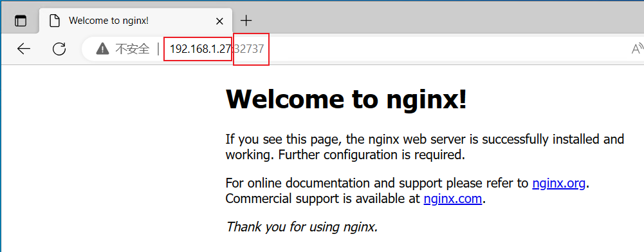Click the page icon on the tab
The height and width of the screenshot is (252, 644).
(55, 21)
